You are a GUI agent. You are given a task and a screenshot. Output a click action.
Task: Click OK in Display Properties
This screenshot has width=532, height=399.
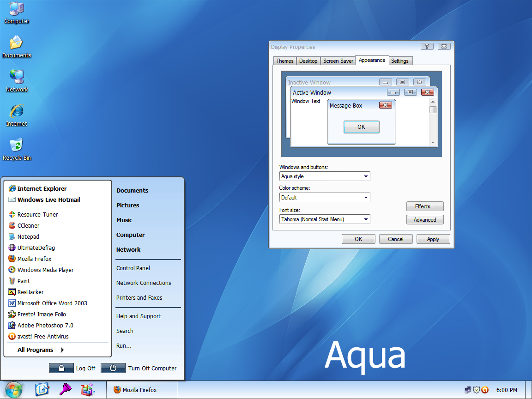click(x=358, y=239)
